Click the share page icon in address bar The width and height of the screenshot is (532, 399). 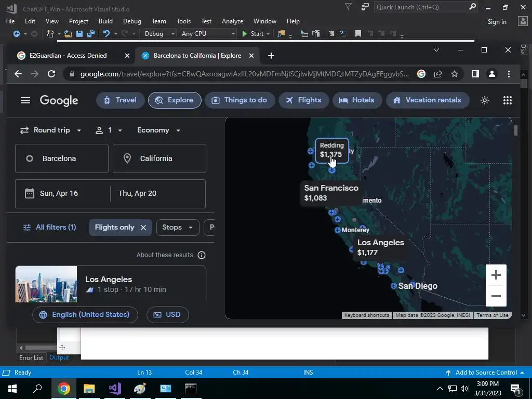[x=438, y=74]
